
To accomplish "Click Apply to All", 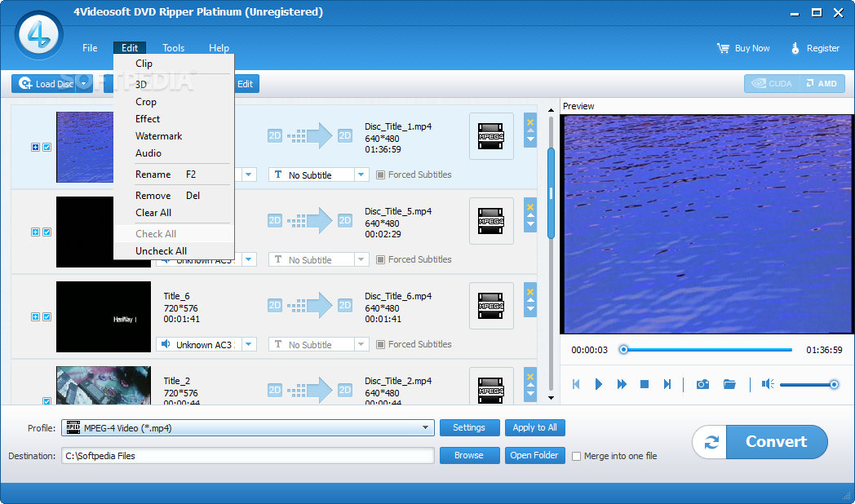I will click(534, 427).
